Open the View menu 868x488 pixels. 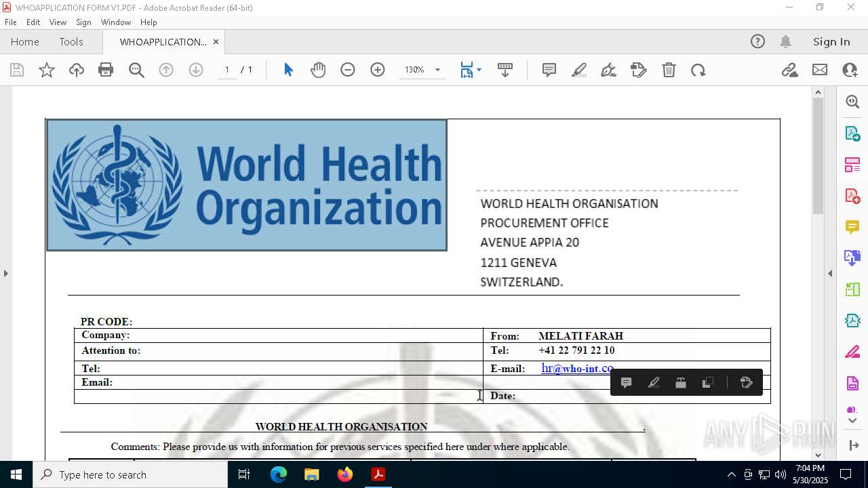pyautogui.click(x=58, y=22)
